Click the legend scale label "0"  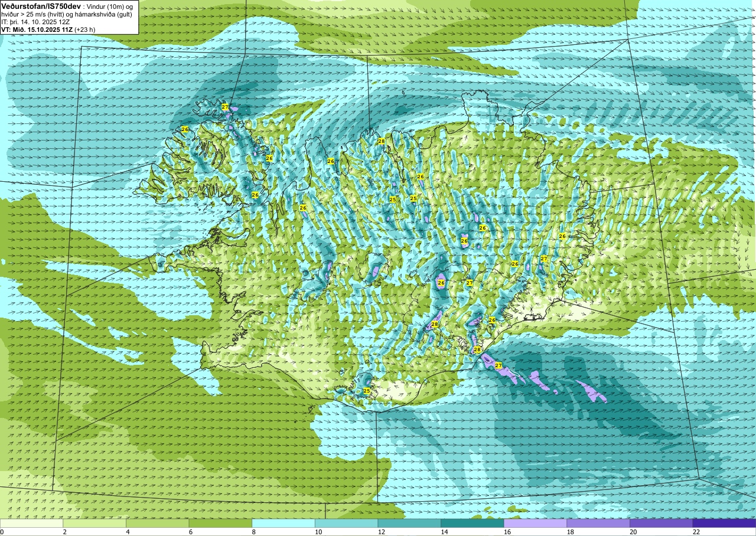pos(2,532)
